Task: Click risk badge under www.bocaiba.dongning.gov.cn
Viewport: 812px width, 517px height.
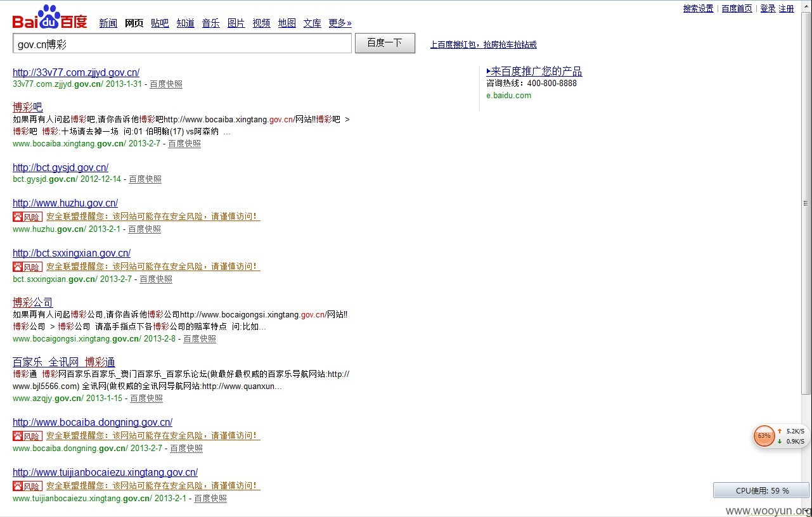Action: coord(28,436)
